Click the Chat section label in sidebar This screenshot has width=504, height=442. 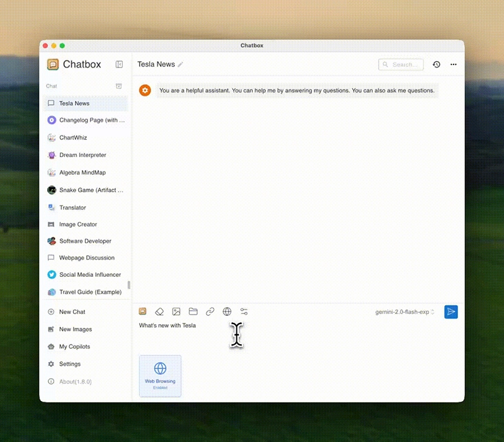(x=52, y=86)
